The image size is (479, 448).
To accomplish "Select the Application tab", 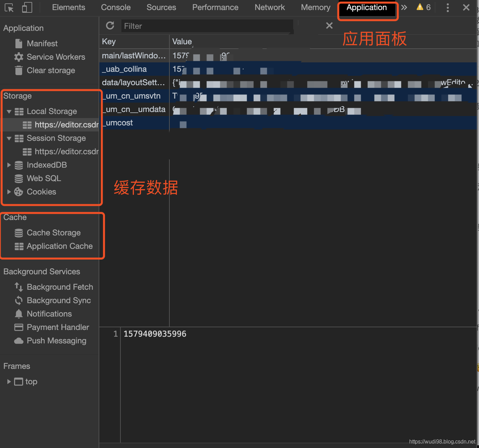I will [x=367, y=8].
